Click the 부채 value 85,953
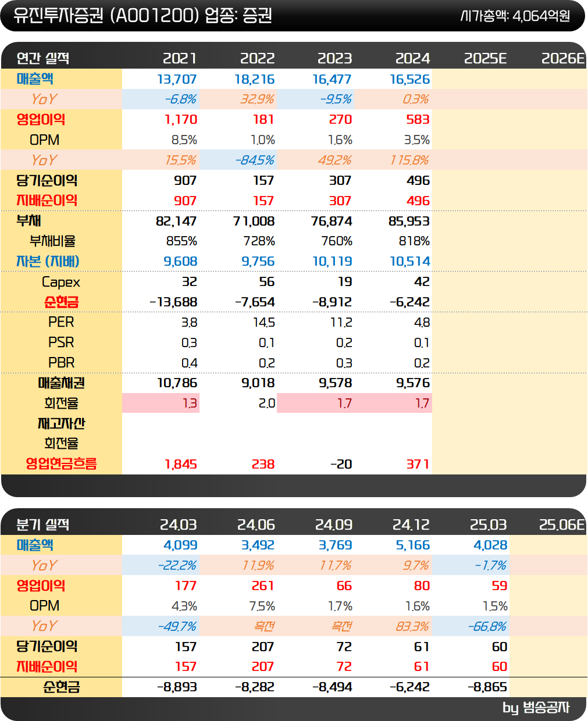The height and width of the screenshot is (721, 588). coord(409,221)
